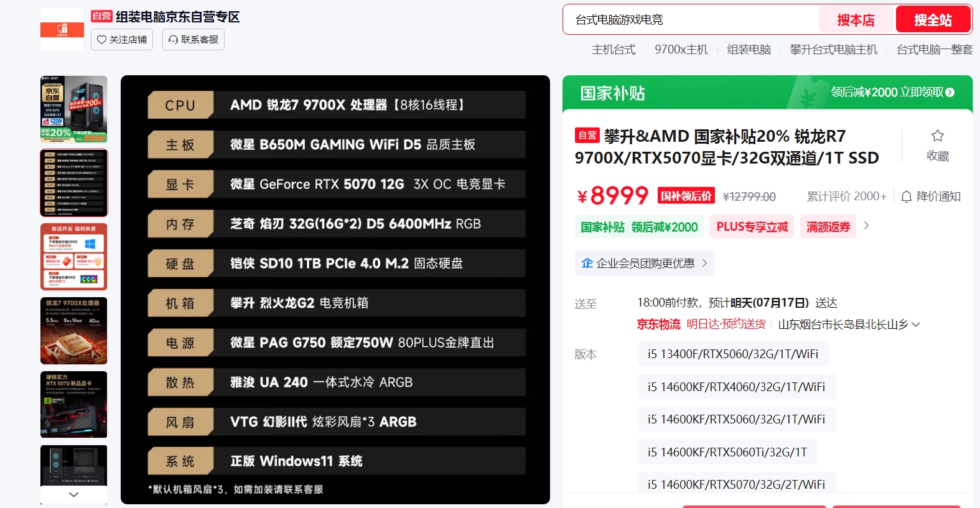Click the 自营 badge before product title
This screenshot has height=508, width=980.
tap(587, 135)
